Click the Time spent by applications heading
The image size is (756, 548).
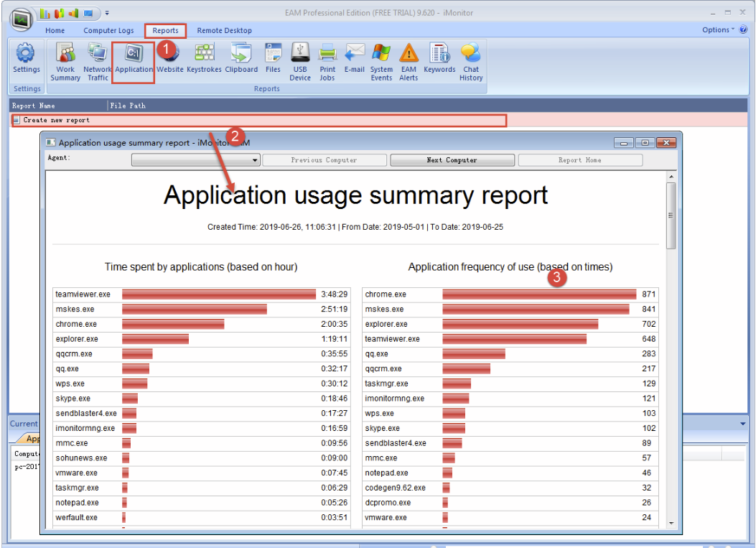(201, 266)
